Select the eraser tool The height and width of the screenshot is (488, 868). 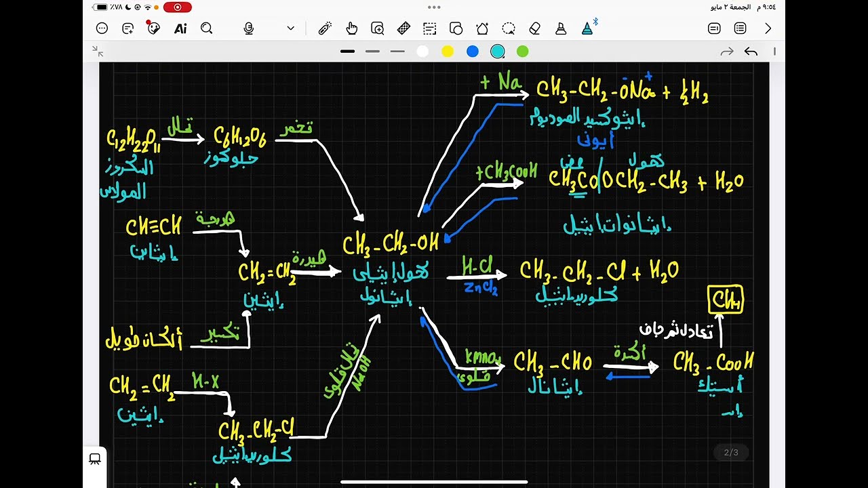point(534,28)
